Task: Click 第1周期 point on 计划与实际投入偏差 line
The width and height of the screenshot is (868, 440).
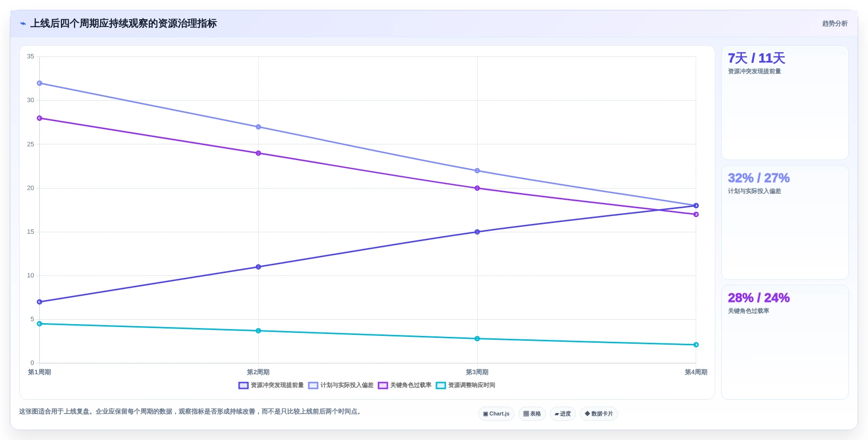Action: point(40,83)
